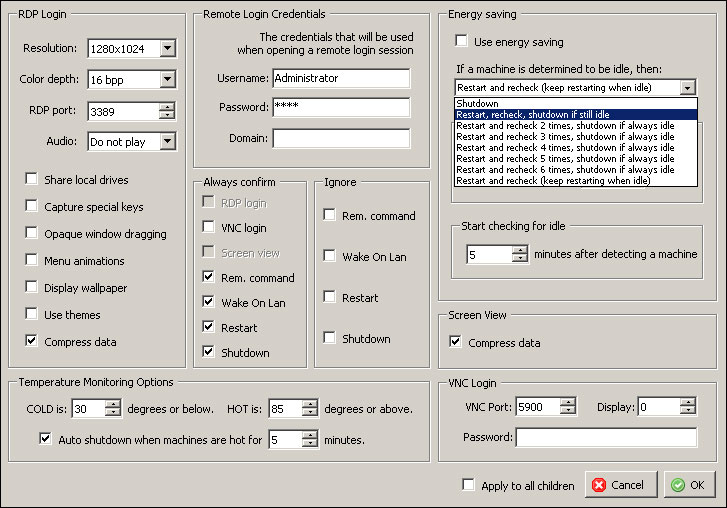This screenshot has width=727, height=508.
Task: Toggle Wake On Lan under Ignore
Action: (330, 256)
